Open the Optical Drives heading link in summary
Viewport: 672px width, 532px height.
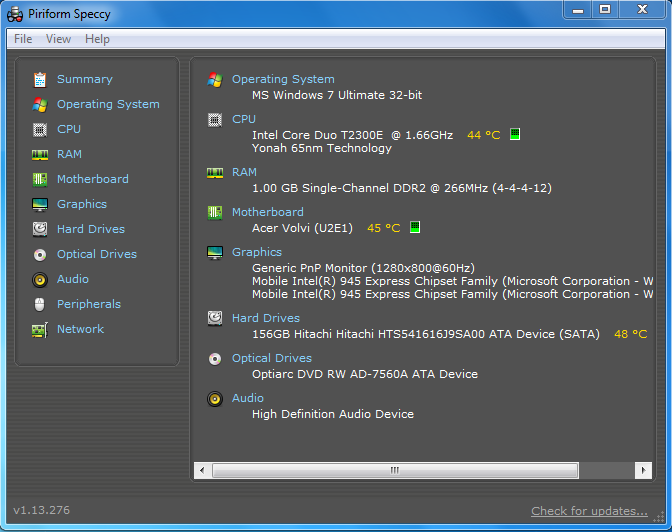272,358
